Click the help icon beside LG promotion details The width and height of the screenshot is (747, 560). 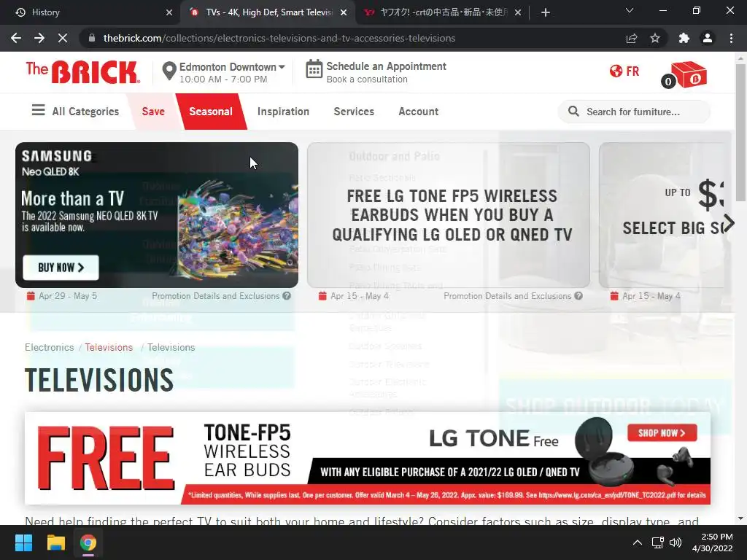pyautogui.click(x=578, y=296)
